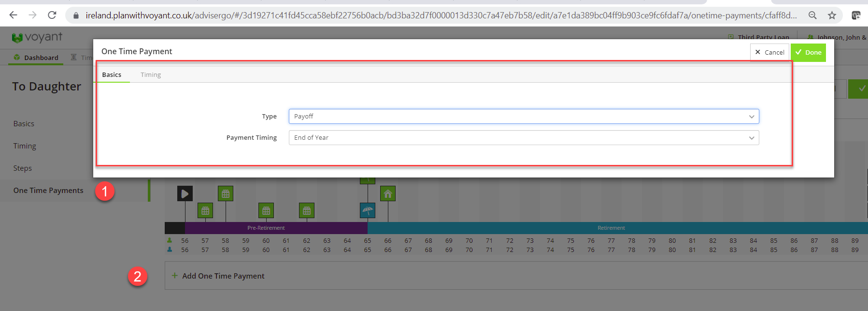Open the browser zoom magnifier icon
This screenshot has height=311, width=868.
[813, 15]
